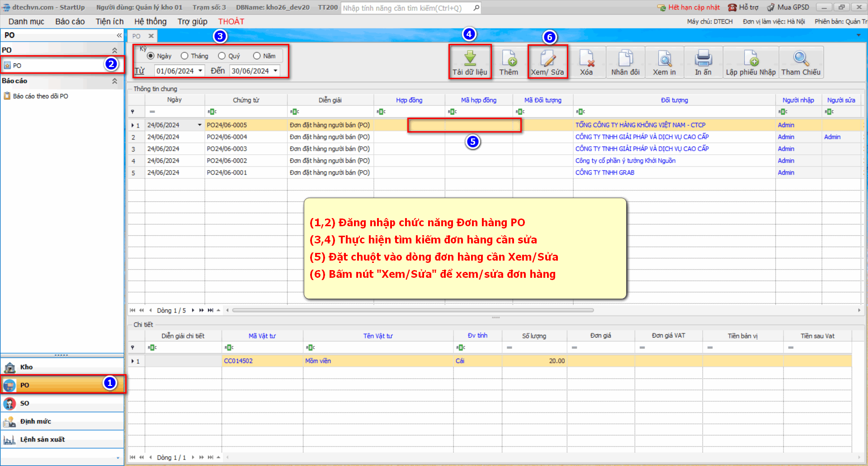Click the Xóa delete icon
Viewport: 868px width, 466px height.
pyautogui.click(x=586, y=59)
